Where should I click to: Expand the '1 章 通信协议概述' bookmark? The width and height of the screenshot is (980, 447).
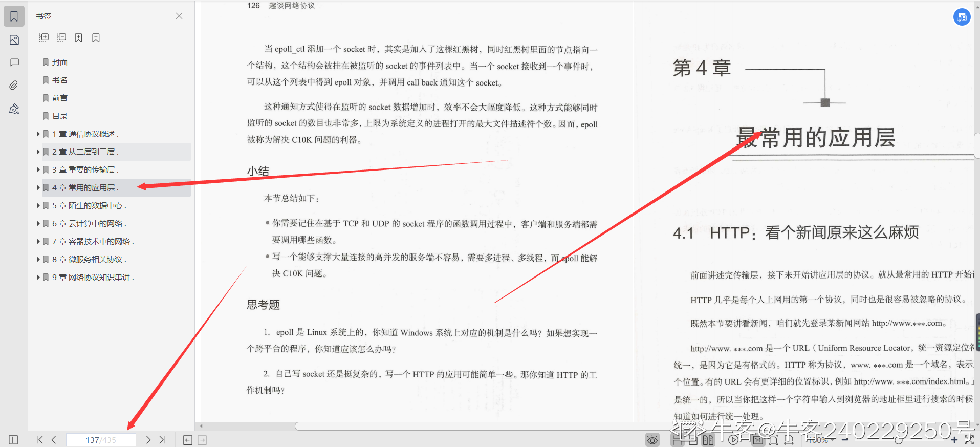coord(38,134)
